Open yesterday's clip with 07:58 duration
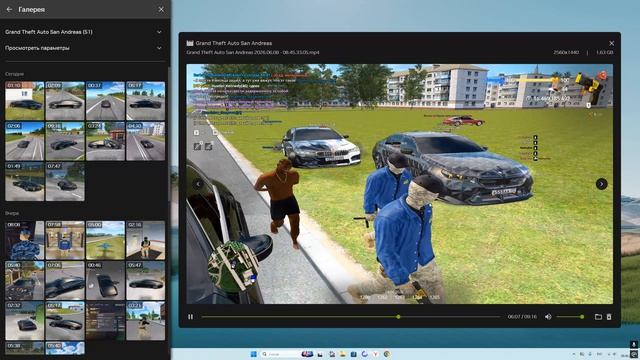 tap(65, 240)
